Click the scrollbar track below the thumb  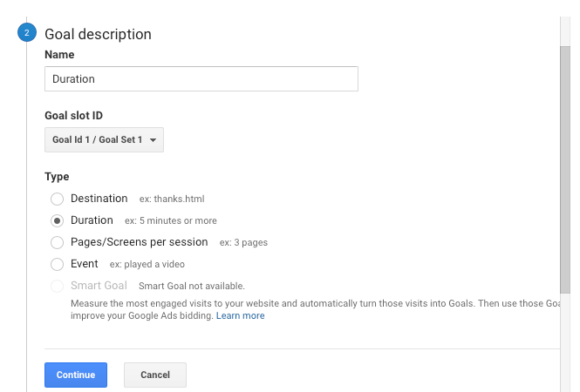click(565, 341)
